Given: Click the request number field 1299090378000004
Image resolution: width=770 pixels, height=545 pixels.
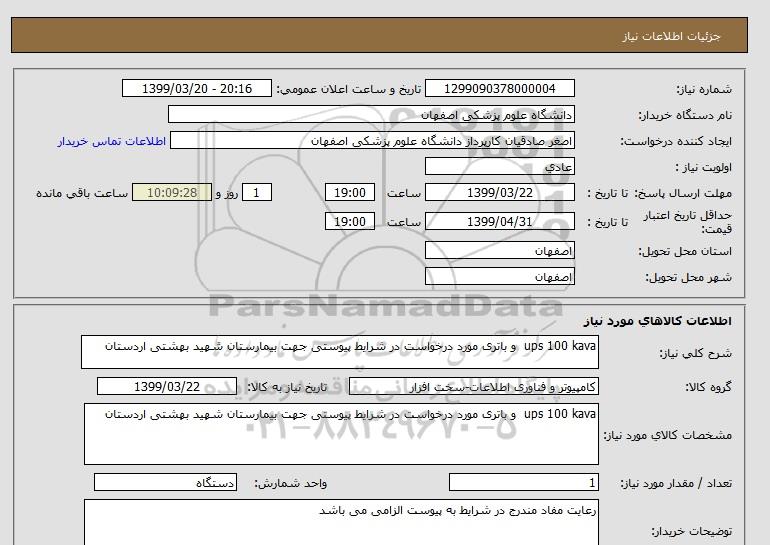Looking at the screenshot, I should pyautogui.click(x=499, y=88).
